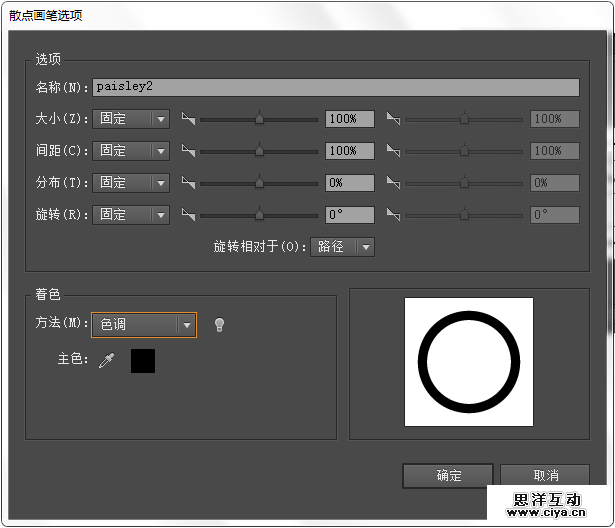Screen dimensions: 615x528
Task: Click the 间距 minimum slider arrow icon
Action: pos(188,151)
